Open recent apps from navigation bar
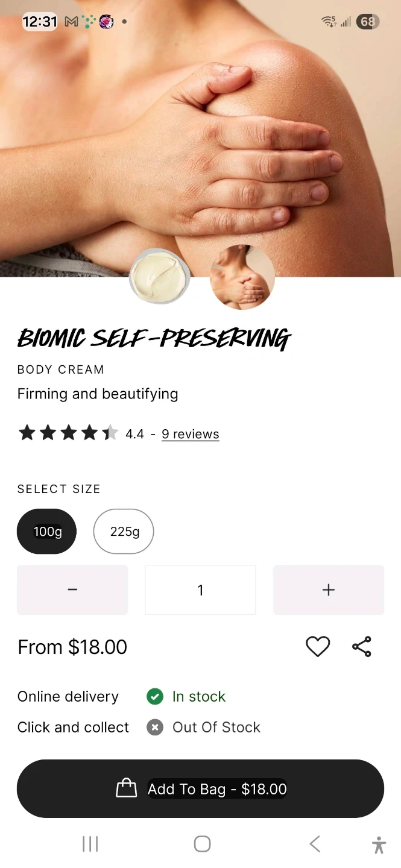 coord(90,844)
